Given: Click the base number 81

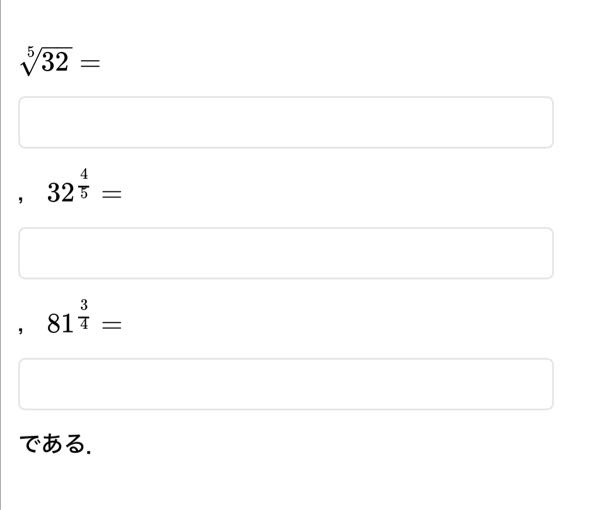Looking at the screenshot, I should [x=60, y=324].
